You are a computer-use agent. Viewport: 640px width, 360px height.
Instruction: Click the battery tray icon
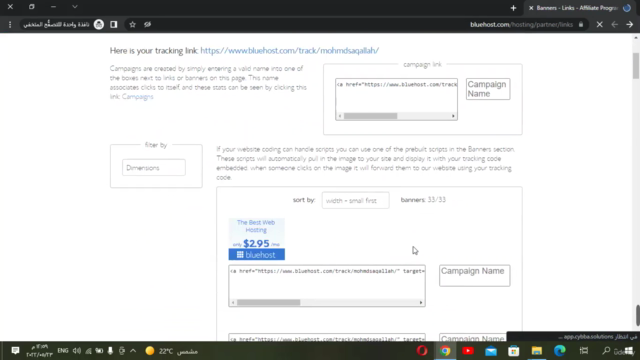99,351
